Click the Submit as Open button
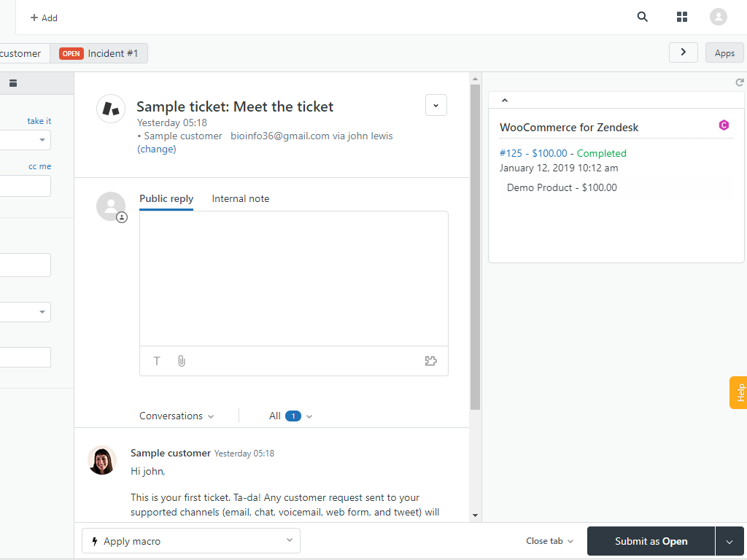 point(651,541)
